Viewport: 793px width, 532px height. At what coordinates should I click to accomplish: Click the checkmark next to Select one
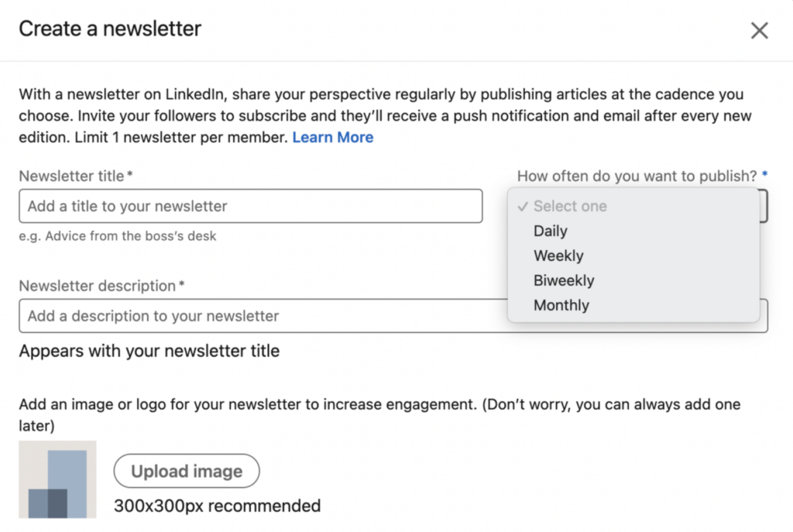point(524,206)
